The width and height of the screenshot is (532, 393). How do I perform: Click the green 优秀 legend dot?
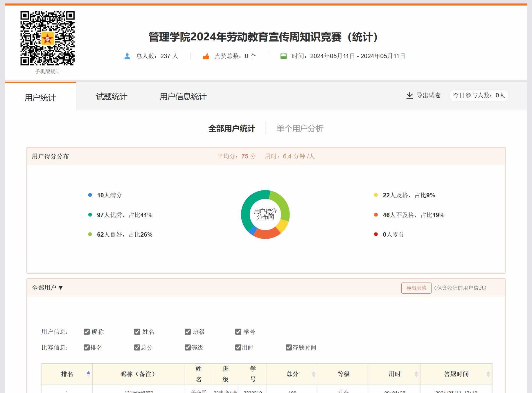coord(90,215)
